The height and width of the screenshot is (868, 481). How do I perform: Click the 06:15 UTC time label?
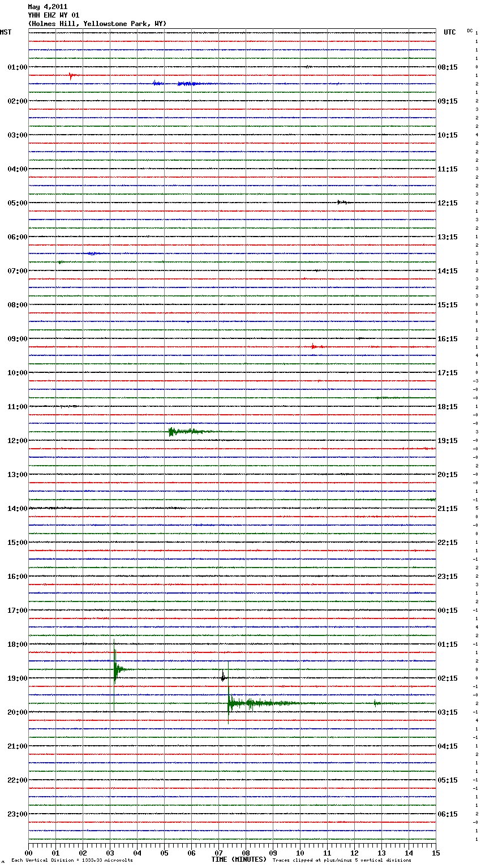click(448, 814)
